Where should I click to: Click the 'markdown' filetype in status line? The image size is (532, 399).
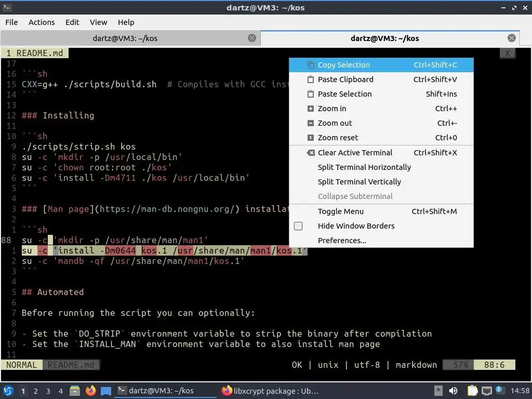[416, 365]
